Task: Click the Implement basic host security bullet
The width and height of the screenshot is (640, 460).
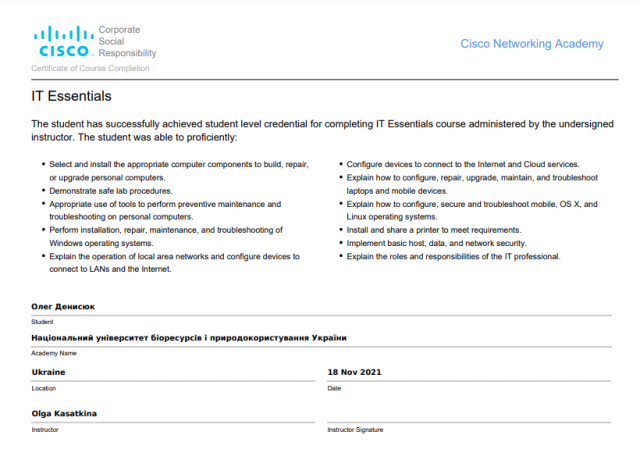Action: pos(439,243)
